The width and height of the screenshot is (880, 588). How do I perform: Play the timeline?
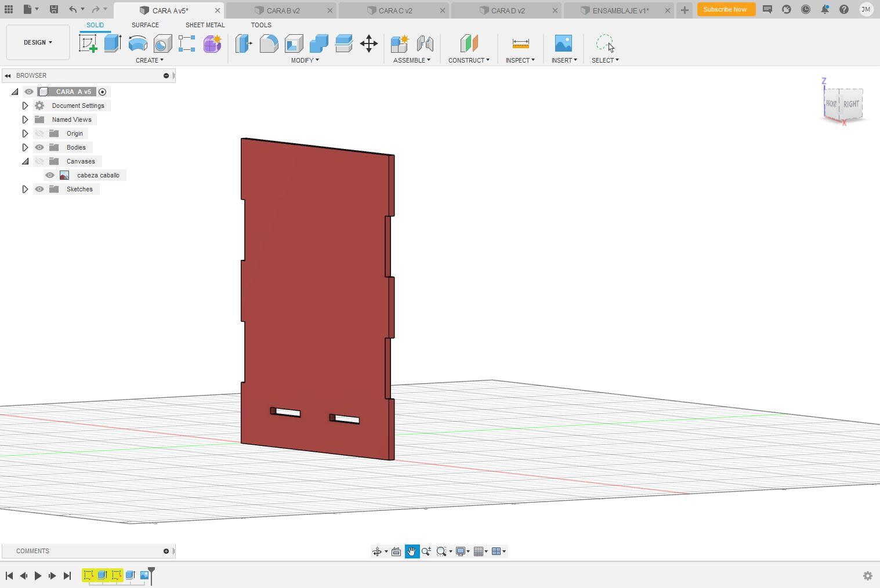pos(38,575)
